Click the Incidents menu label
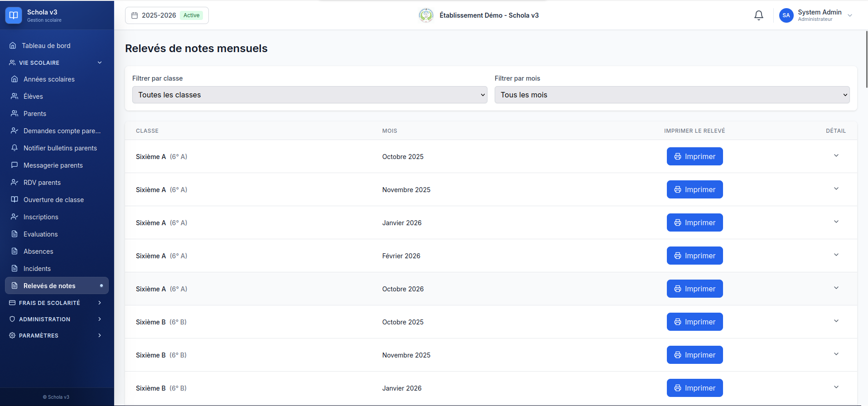Image resolution: width=868 pixels, height=406 pixels. pos(37,268)
